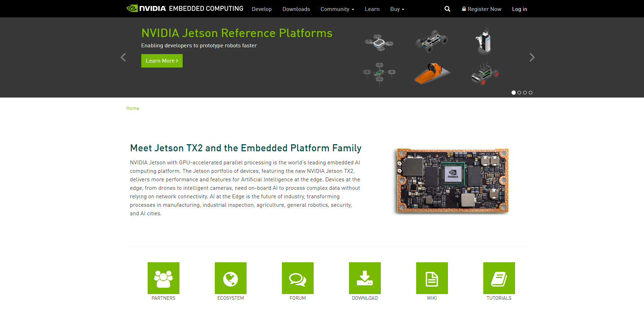The image size is (644, 310).
Task: Select the third carousel indicator dot
Action: point(525,93)
